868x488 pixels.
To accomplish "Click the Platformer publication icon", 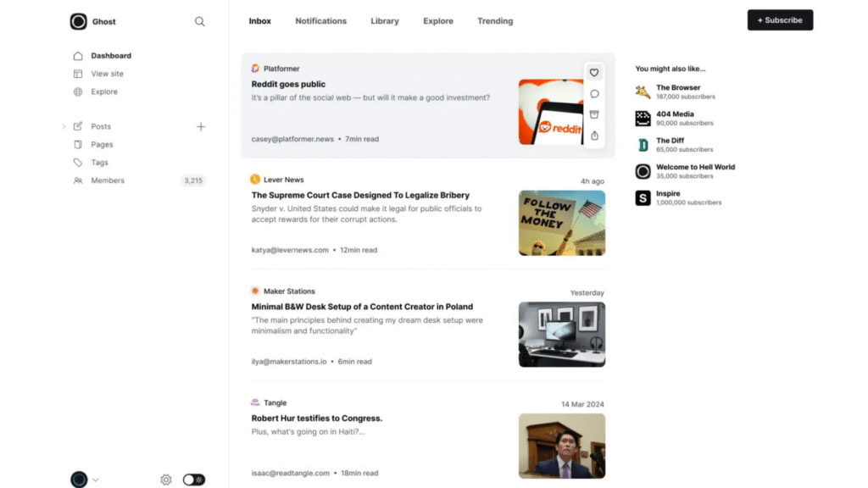I will tap(255, 68).
